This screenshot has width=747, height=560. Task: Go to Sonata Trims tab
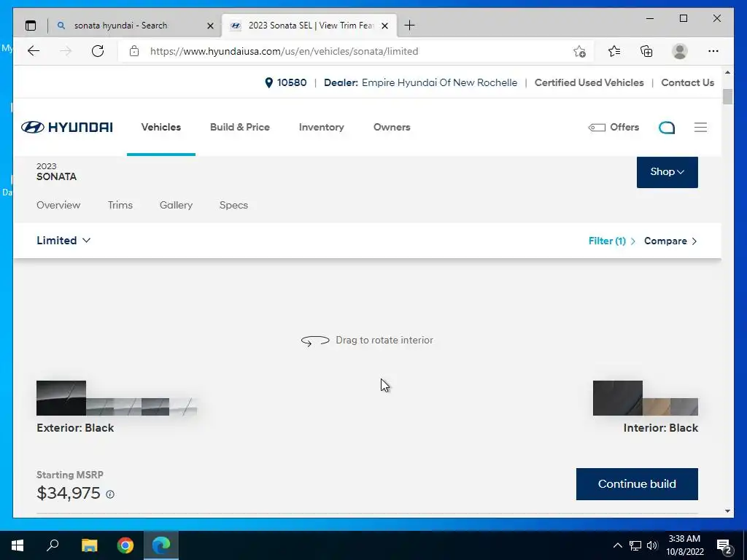120,205
